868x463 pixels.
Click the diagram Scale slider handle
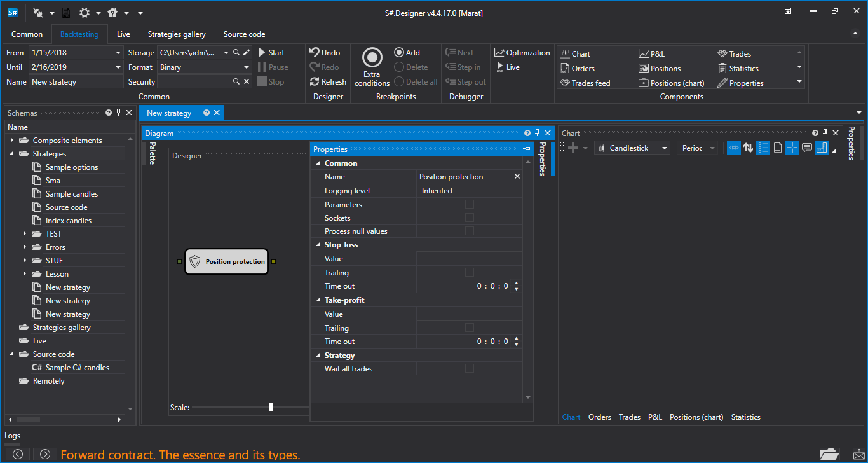click(x=271, y=407)
